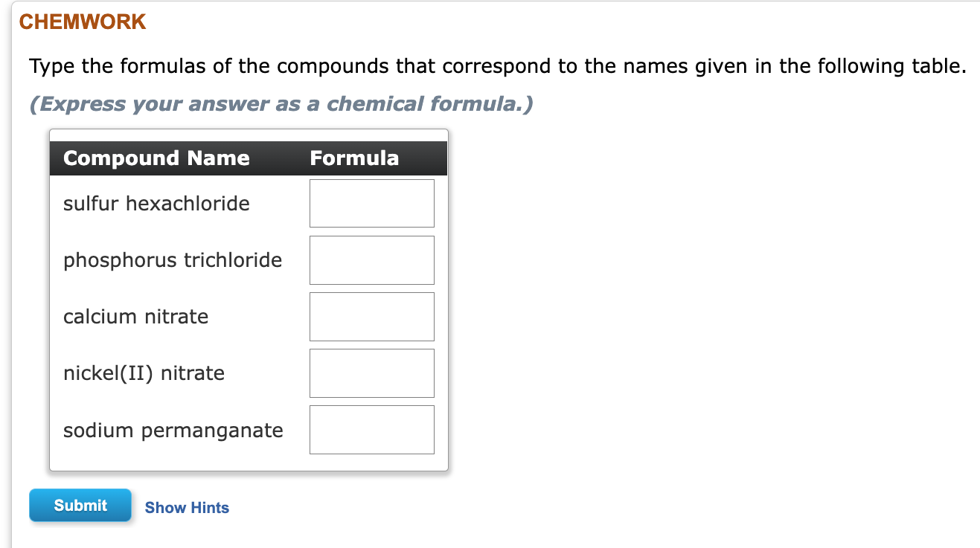
Task: Click the phosphorus trichloride row label
Action: pyautogui.click(x=173, y=260)
